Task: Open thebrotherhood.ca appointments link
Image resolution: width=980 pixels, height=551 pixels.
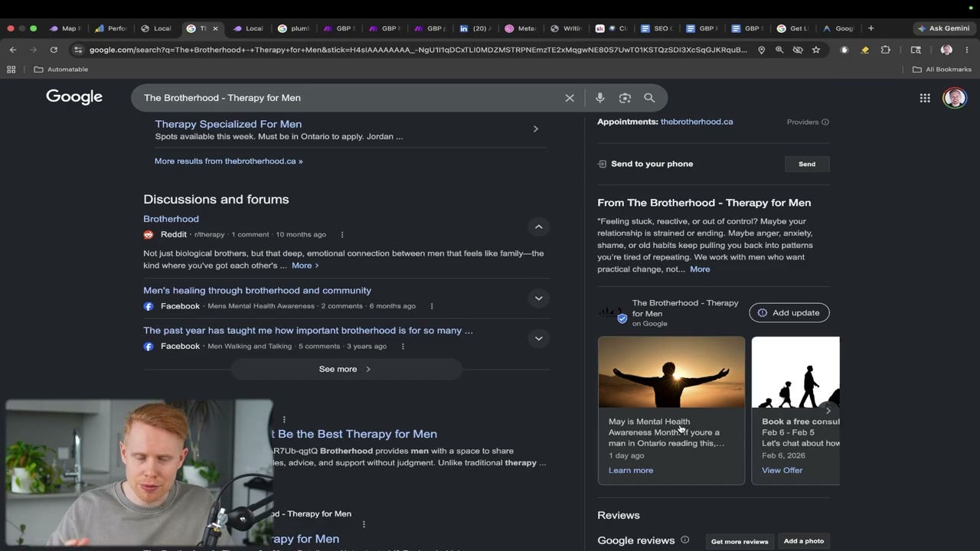Action: pos(697,122)
